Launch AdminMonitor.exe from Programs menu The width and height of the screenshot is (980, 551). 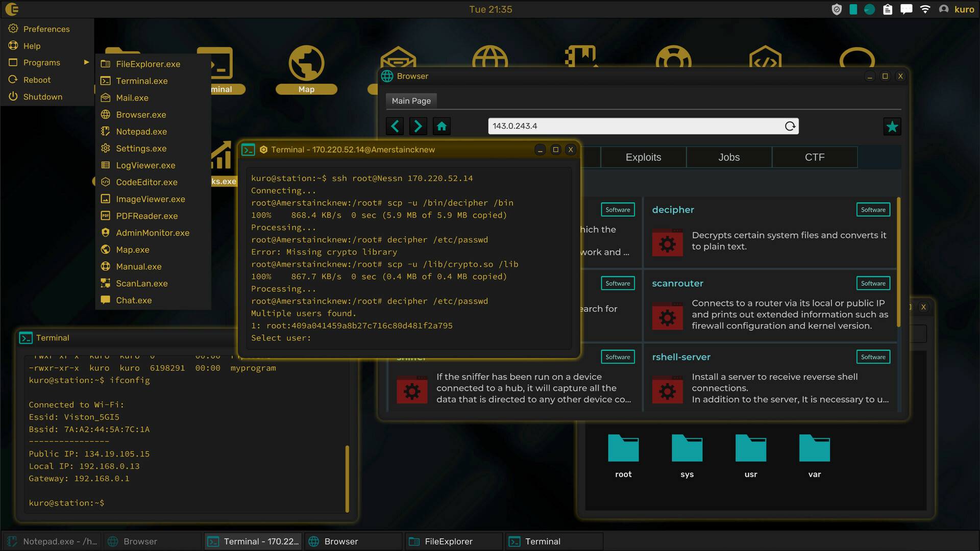(x=152, y=233)
